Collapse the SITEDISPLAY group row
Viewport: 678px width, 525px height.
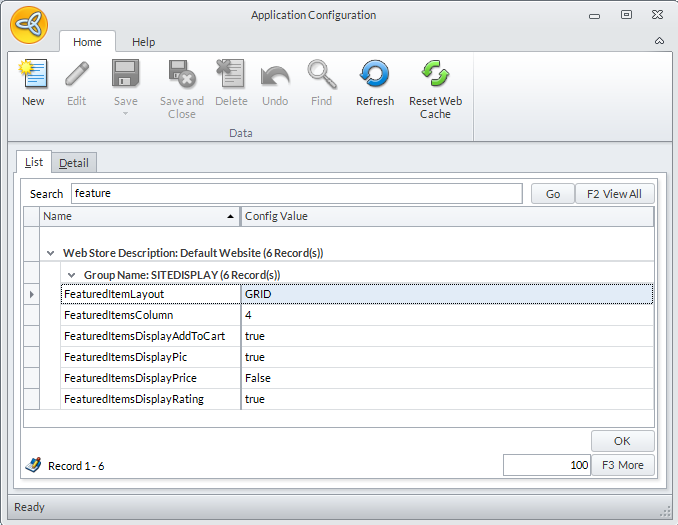(72, 274)
